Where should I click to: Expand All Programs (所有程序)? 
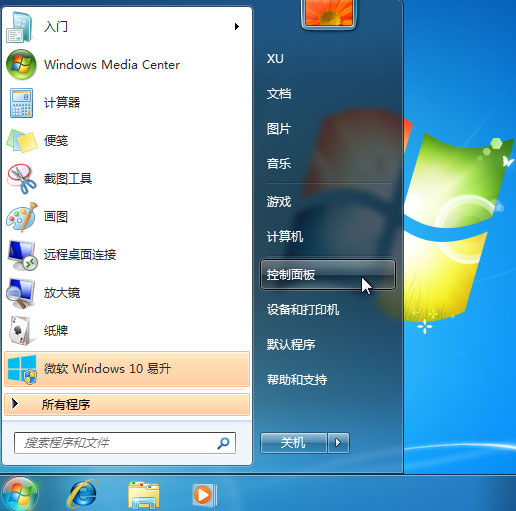tap(127, 404)
